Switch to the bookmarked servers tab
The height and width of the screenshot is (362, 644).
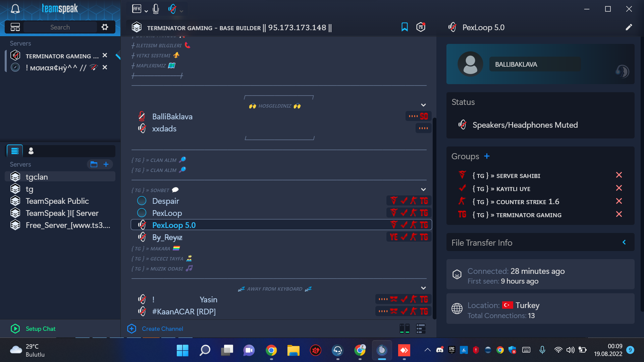coord(15,151)
